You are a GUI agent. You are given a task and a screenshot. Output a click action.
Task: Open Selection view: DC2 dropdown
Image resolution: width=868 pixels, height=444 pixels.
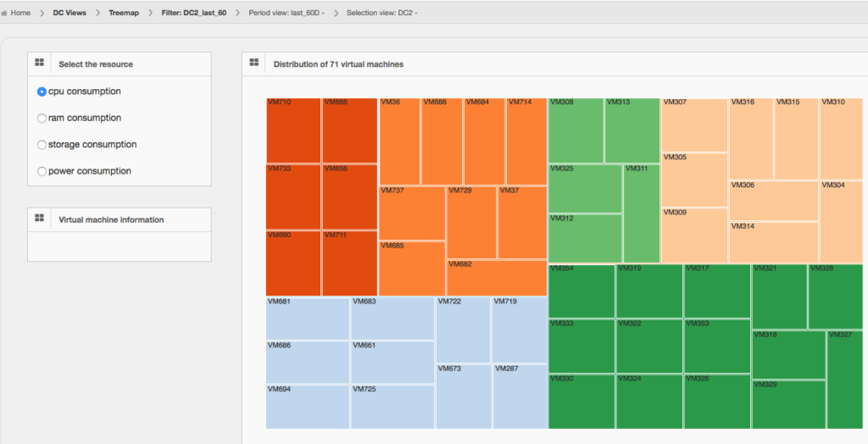click(x=382, y=13)
